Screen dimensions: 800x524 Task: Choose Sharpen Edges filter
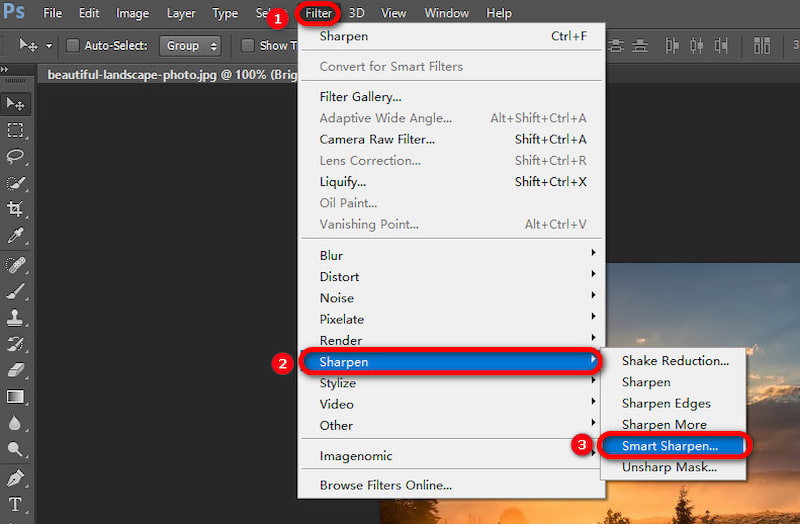click(672, 403)
